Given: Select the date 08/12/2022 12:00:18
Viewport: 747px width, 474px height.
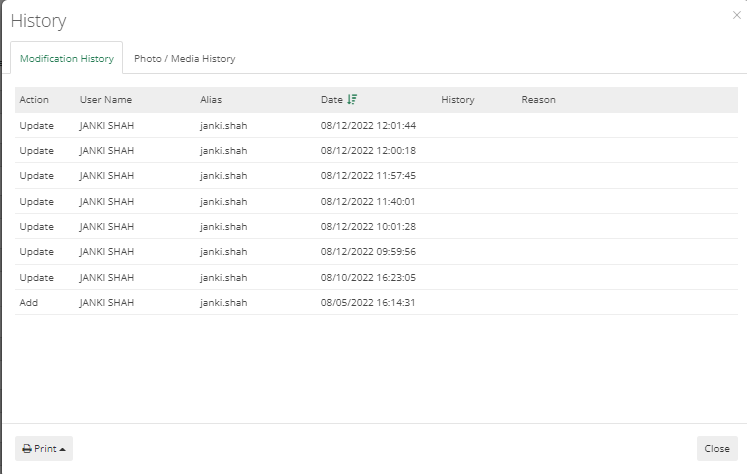Looking at the screenshot, I should (x=368, y=151).
